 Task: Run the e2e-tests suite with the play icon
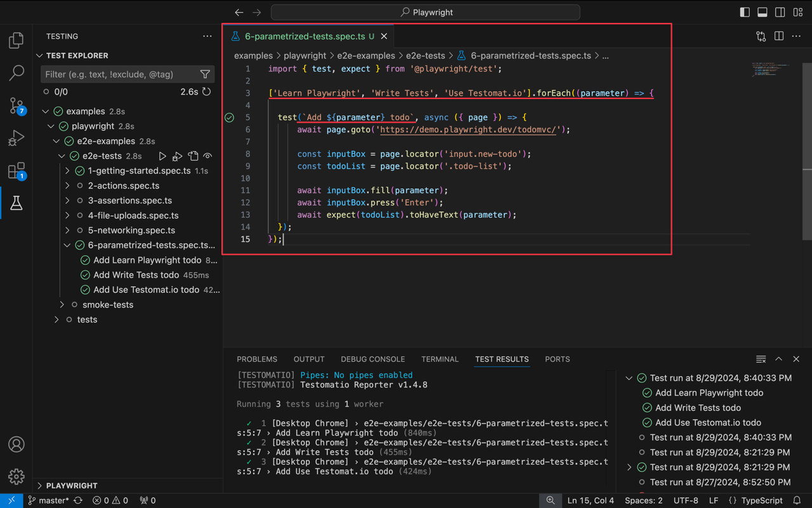click(x=162, y=156)
